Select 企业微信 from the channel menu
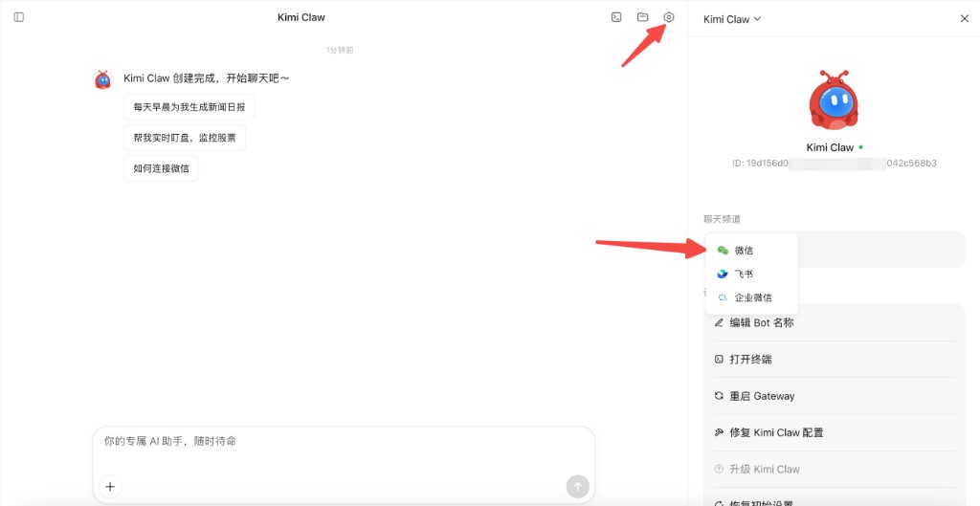 coord(750,298)
